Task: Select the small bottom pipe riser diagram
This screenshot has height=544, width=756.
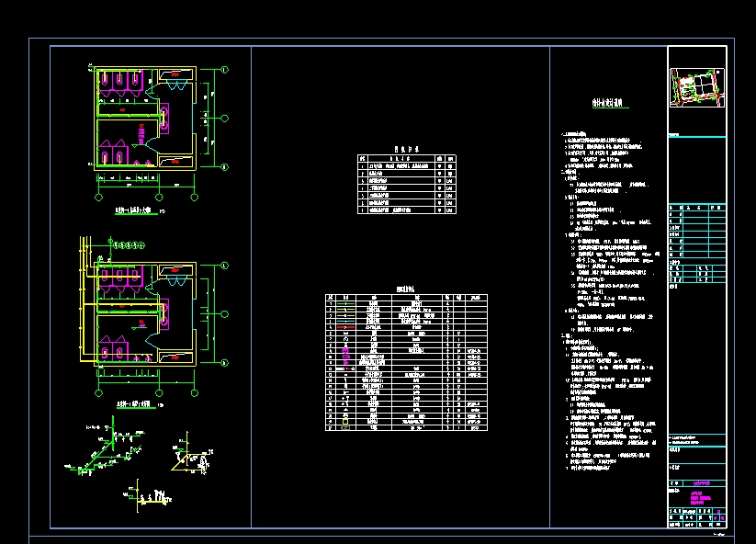Action: (149, 497)
